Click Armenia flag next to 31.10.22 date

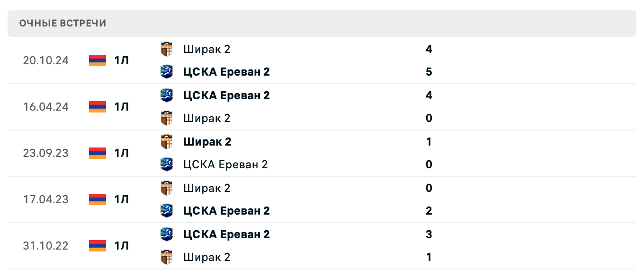pos(98,246)
